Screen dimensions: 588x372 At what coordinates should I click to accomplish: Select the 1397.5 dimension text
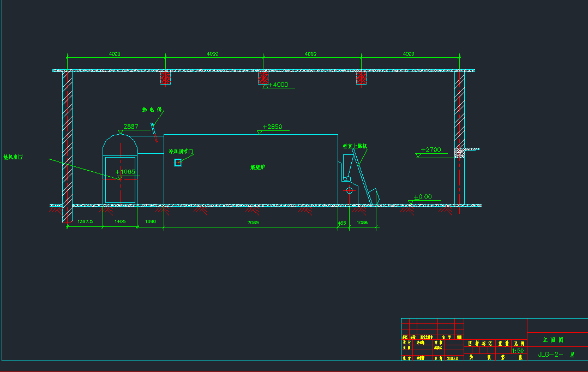85,222
